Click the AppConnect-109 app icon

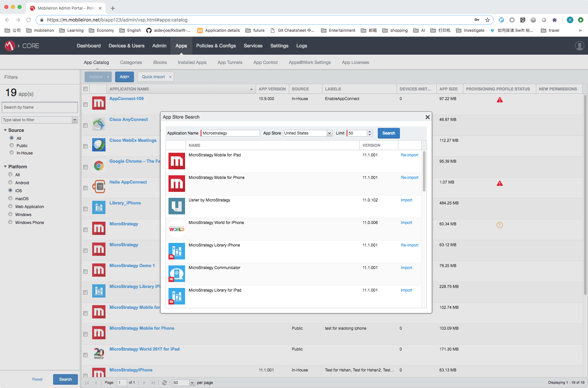tap(99, 103)
